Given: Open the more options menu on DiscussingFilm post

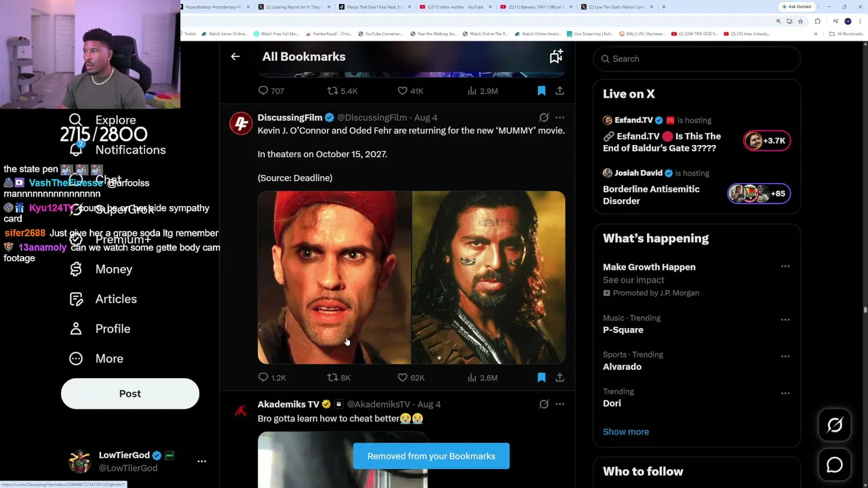Looking at the screenshot, I should (559, 117).
